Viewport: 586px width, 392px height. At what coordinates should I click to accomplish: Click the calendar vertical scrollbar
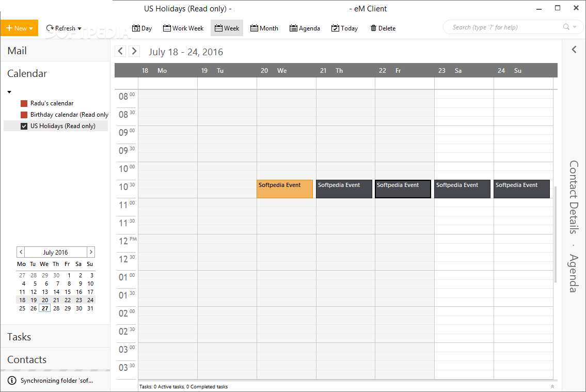click(x=556, y=234)
